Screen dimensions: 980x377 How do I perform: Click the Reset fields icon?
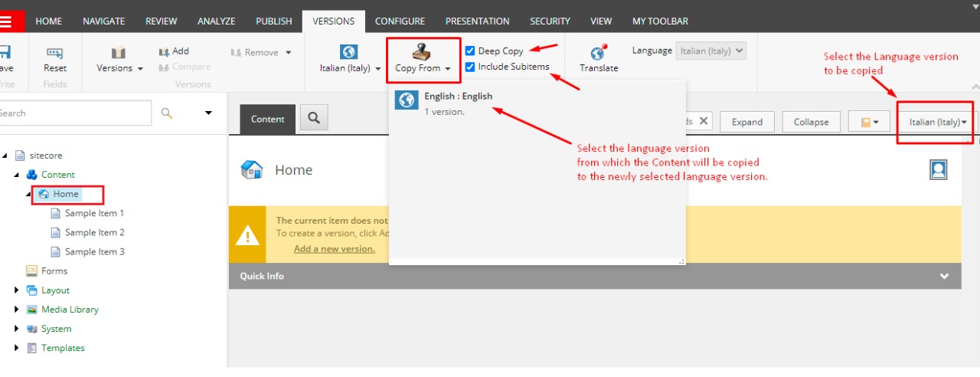coord(54,52)
